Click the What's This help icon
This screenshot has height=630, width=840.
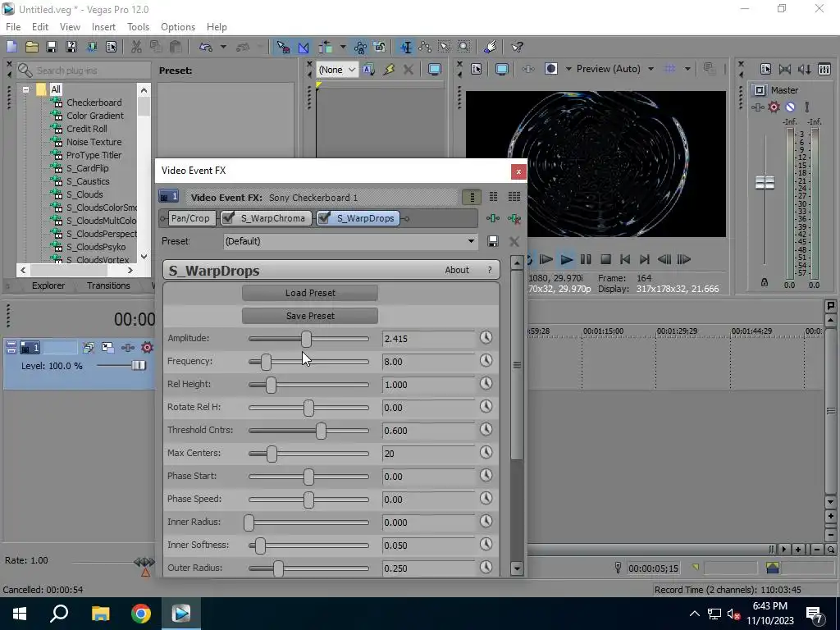click(x=517, y=47)
